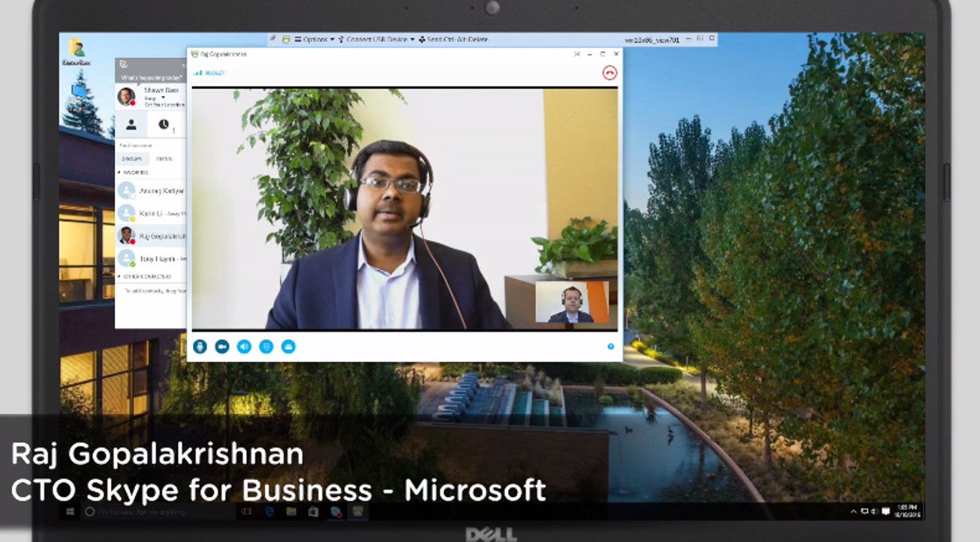Click the taskbar clock showing date and time
980x542 pixels.
pyautogui.click(x=907, y=510)
